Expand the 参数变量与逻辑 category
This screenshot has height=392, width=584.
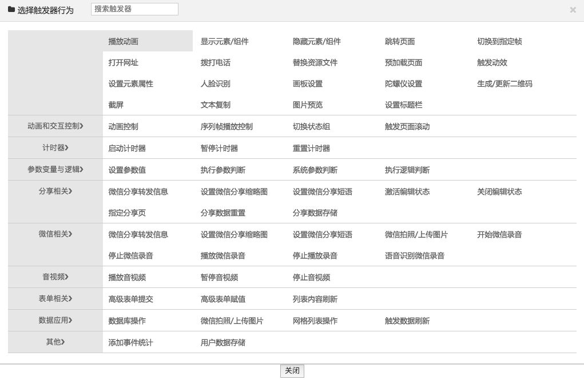click(55, 170)
